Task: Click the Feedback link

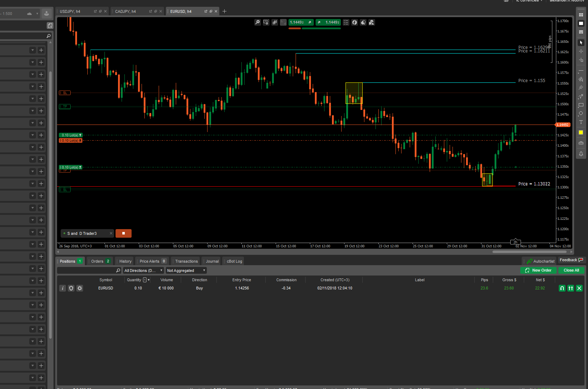Action: [x=571, y=260]
